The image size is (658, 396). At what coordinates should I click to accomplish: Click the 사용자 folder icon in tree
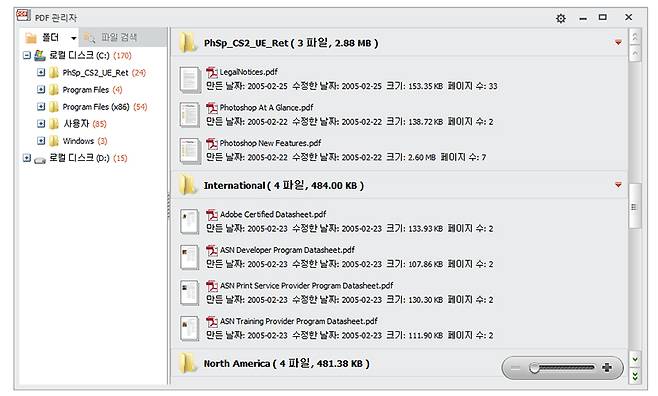(54, 124)
